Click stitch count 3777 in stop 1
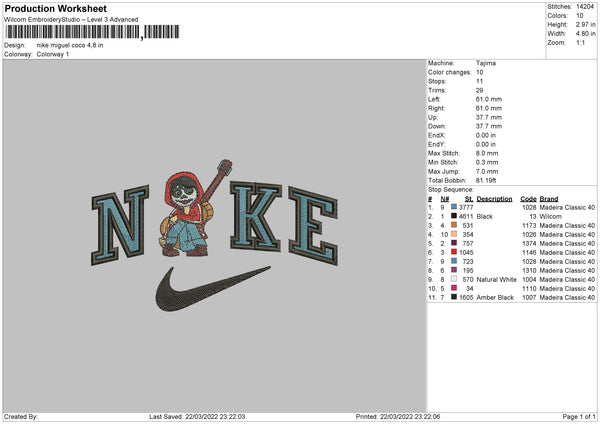The width and height of the screenshot is (600, 424). [x=466, y=207]
